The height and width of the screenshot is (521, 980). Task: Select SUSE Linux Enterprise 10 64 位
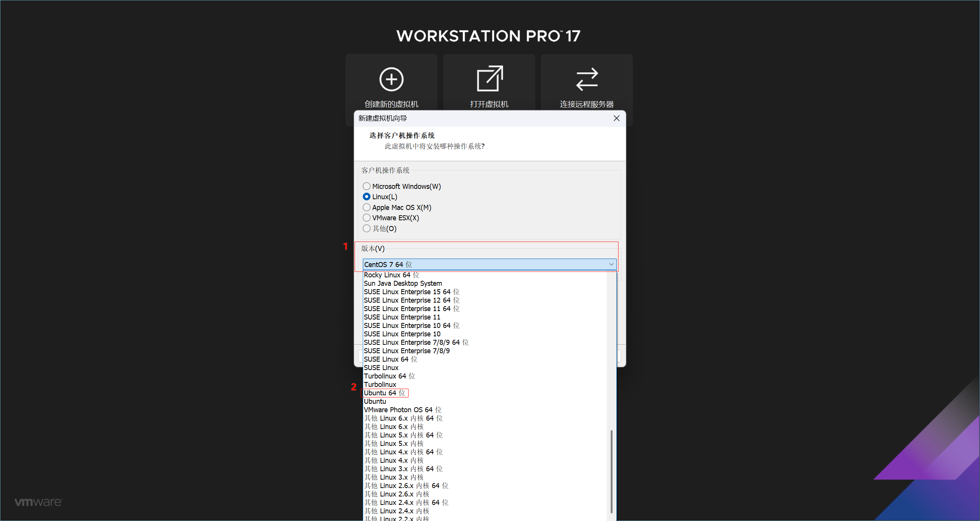(x=485, y=326)
